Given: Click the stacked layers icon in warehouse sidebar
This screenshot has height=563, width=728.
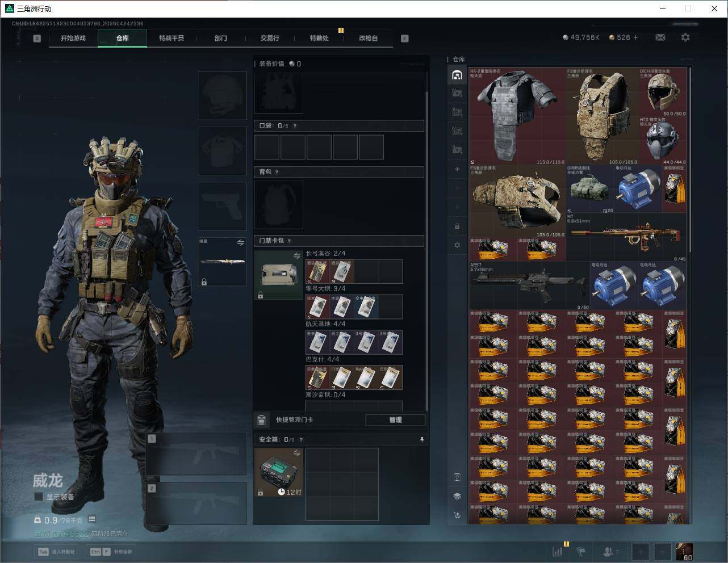Looking at the screenshot, I should (x=457, y=496).
